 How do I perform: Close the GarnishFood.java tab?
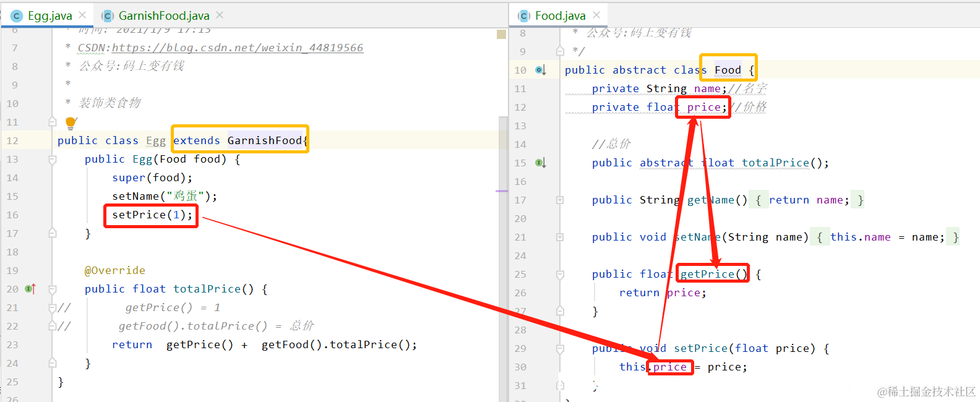[x=220, y=15]
